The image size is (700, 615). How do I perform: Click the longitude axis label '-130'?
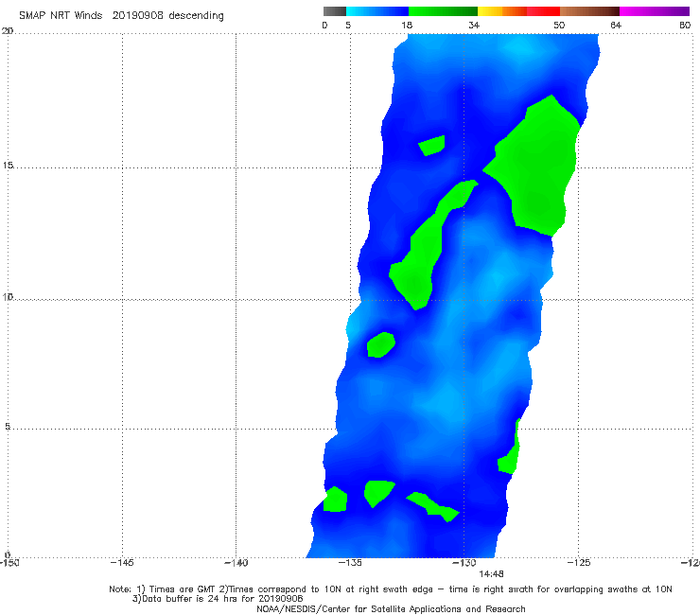(x=464, y=563)
